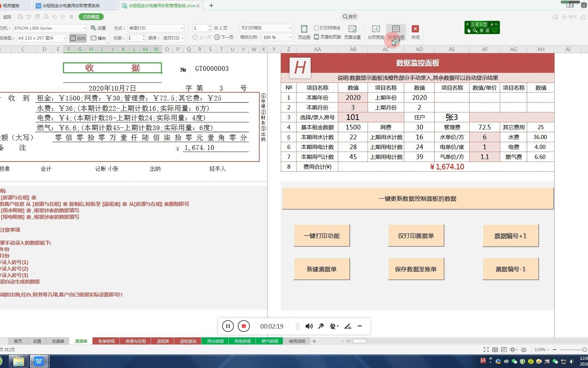Click the zoom out minus in status bar
The width and height of the screenshot is (588, 368).
pyautogui.click(x=555, y=350)
